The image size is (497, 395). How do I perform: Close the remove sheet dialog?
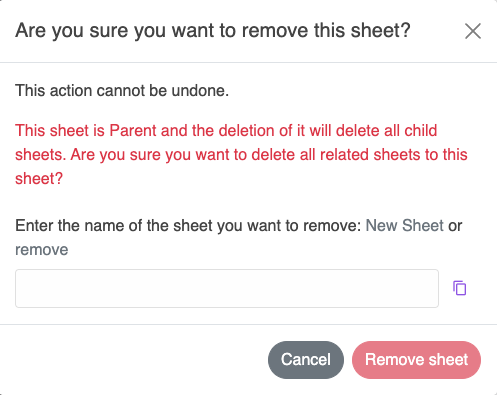[x=473, y=31]
